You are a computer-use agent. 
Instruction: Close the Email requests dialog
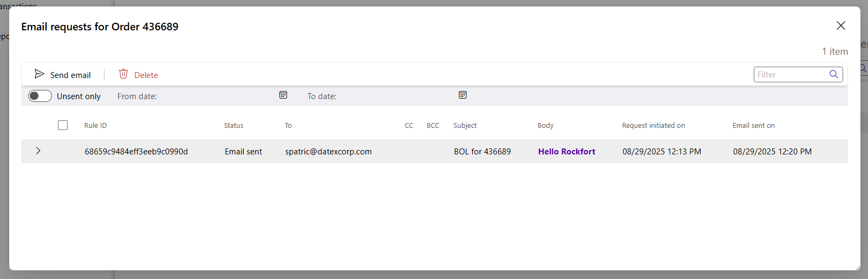click(x=840, y=25)
